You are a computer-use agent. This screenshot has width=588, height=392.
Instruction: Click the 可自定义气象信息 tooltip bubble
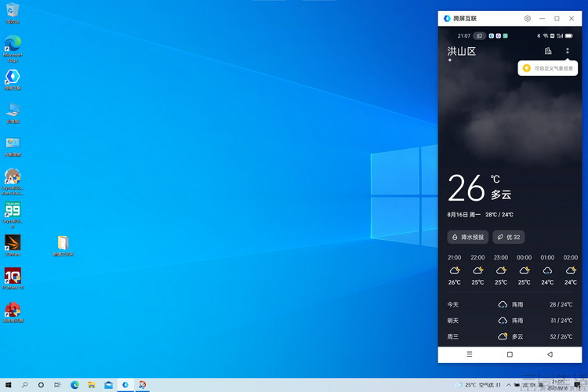548,68
